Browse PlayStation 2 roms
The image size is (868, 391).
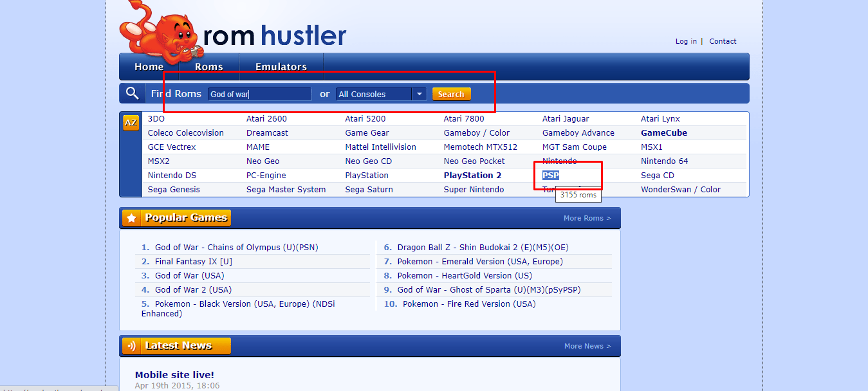[x=472, y=176]
